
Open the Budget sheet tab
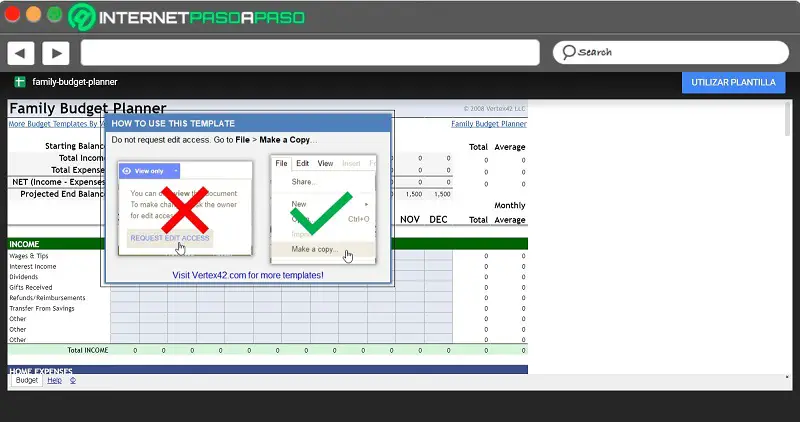pos(27,380)
